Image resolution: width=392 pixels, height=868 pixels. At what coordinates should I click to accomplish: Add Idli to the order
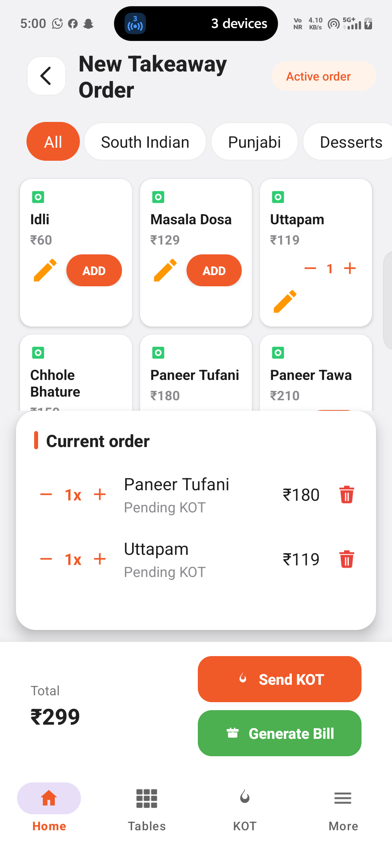coord(94,270)
